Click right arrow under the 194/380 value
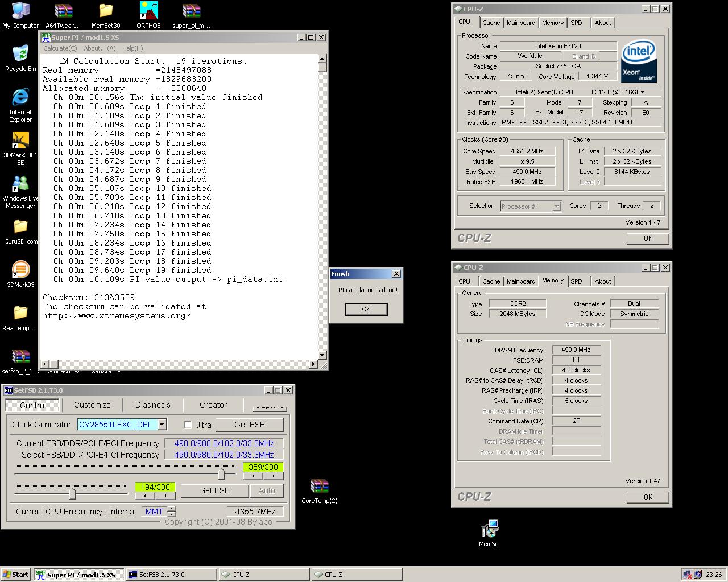Viewport: 728px width, 582px height. (166, 496)
